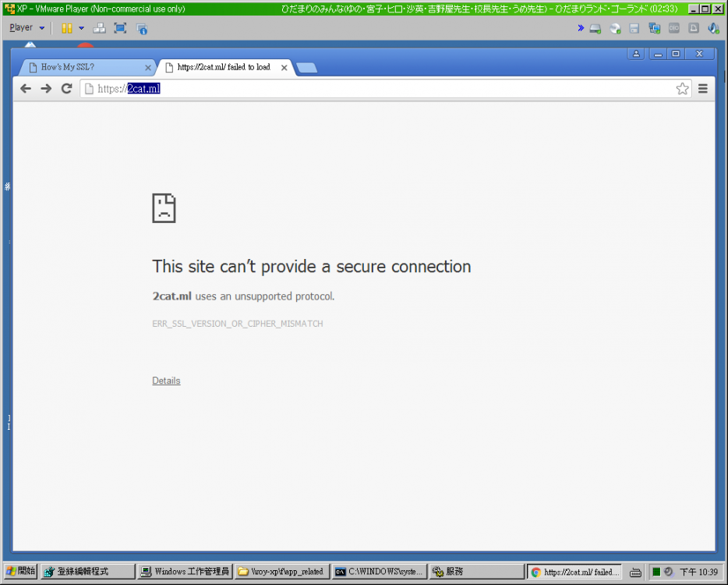728x585 pixels.
Task: Reload the page with the refresh icon
Action: (x=67, y=89)
